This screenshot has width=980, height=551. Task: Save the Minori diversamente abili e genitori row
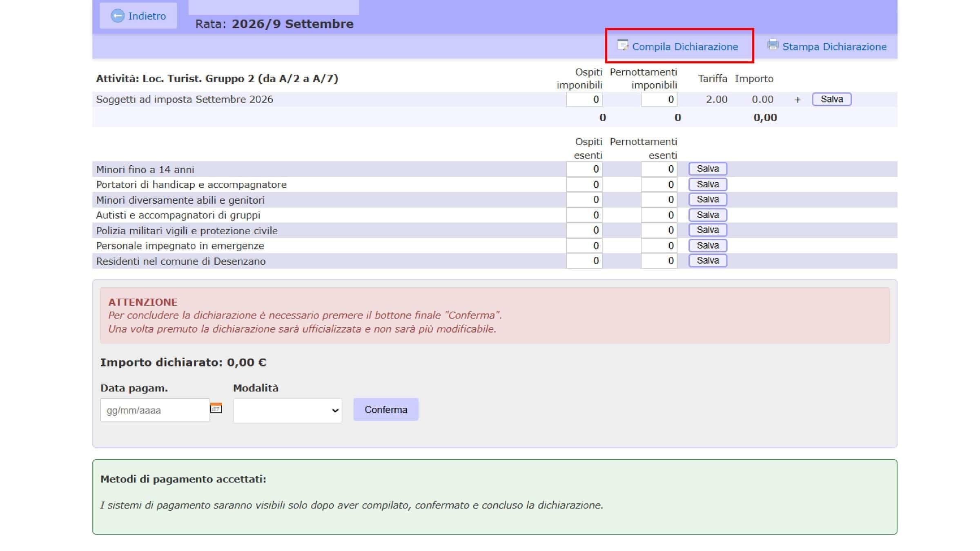708,199
